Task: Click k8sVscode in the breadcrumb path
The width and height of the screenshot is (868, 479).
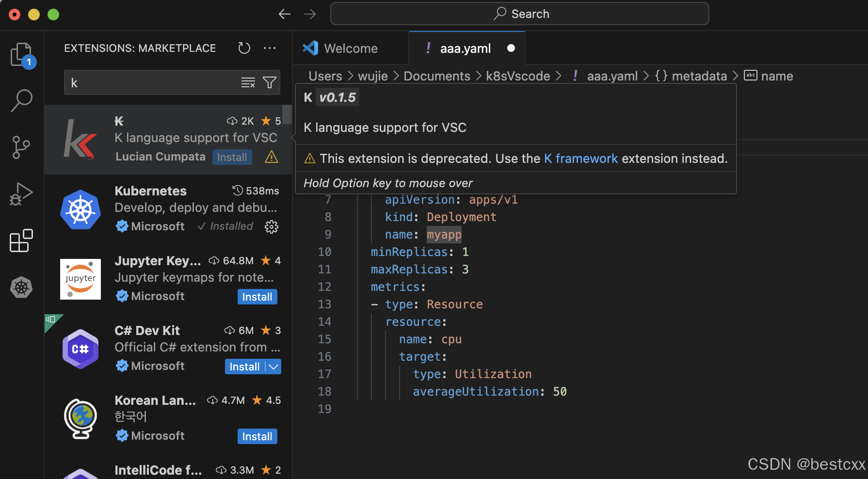Action: 518,76
